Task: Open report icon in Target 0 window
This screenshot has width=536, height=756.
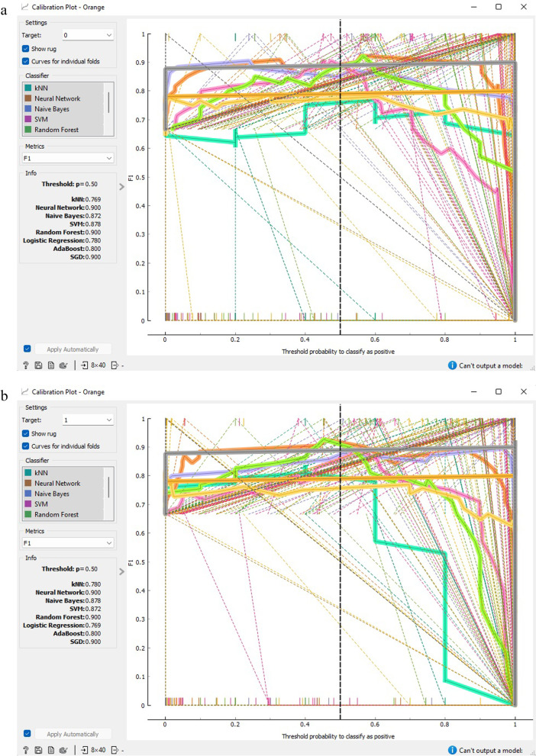Action: pyautogui.click(x=50, y=365)
